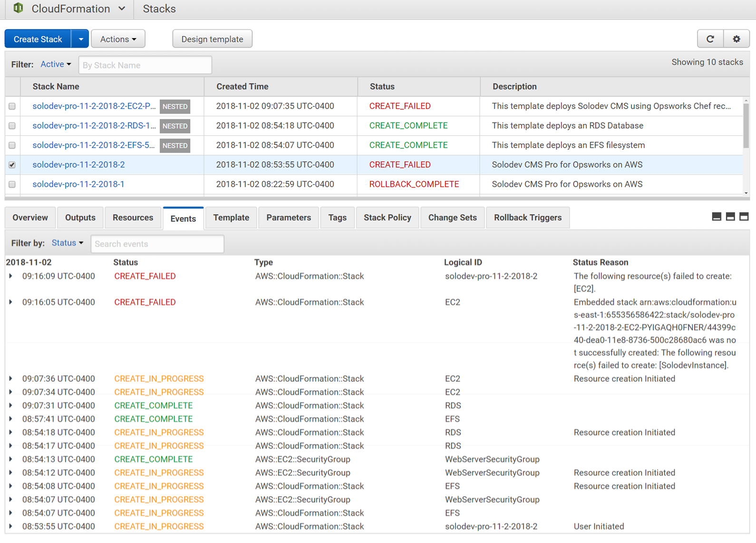Open the Create Stack split-button arrow
Viewport: 756px width, 543px height.
coord(80,39)
